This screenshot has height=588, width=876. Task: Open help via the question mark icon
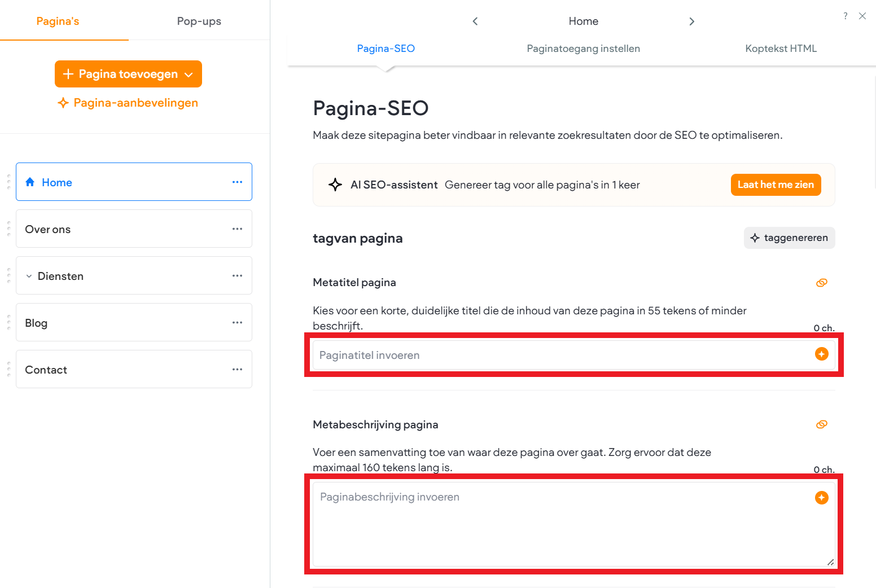(x=845, y=16)
